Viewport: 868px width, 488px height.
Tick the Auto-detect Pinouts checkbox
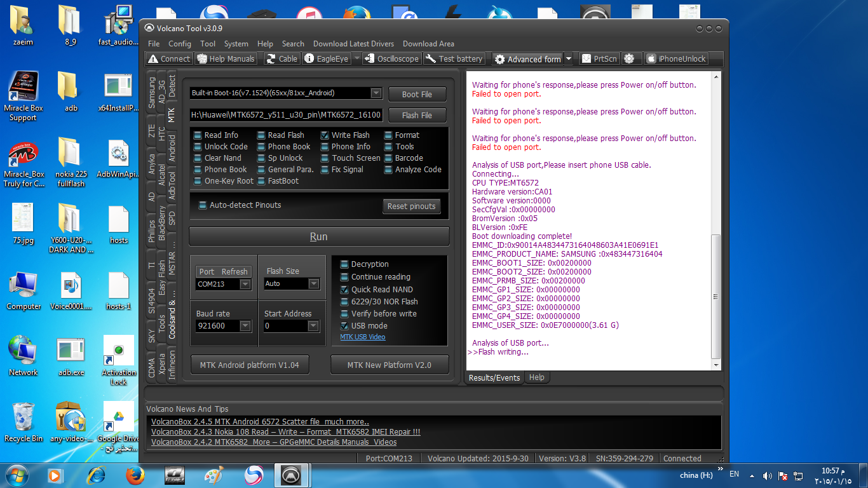[240, 205]
